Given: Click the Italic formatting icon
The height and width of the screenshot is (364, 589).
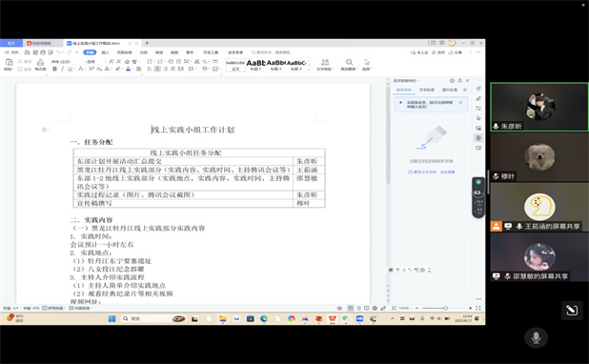Looking at the screenshot, I should point(62,69).
